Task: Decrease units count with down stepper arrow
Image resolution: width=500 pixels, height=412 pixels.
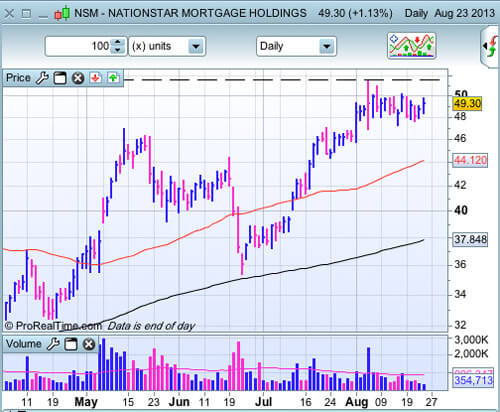Action: coord(118,50)
